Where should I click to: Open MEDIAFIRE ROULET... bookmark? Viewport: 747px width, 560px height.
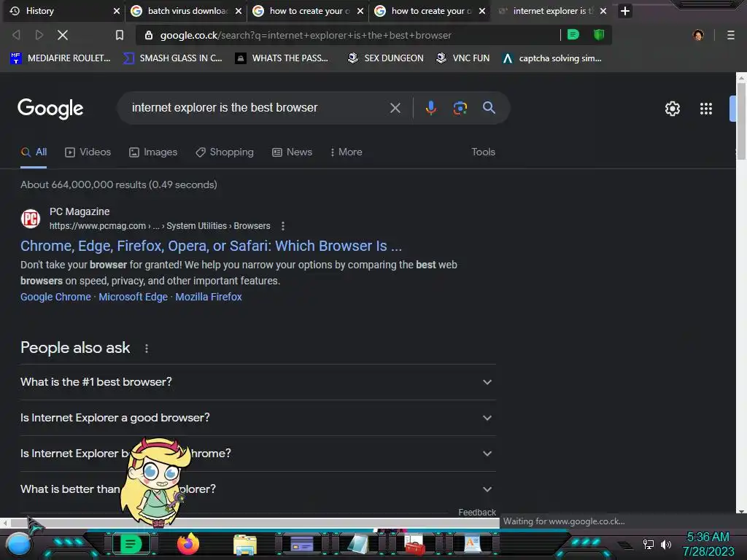(x=61, y=58)
